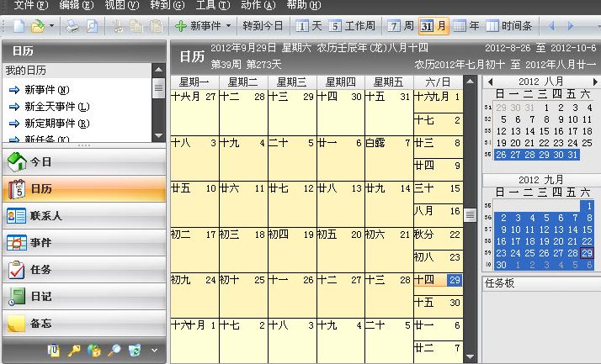Select day 29 in 九月 mini calendar
This screenshot has width=601, height=364.
[587, 253]
